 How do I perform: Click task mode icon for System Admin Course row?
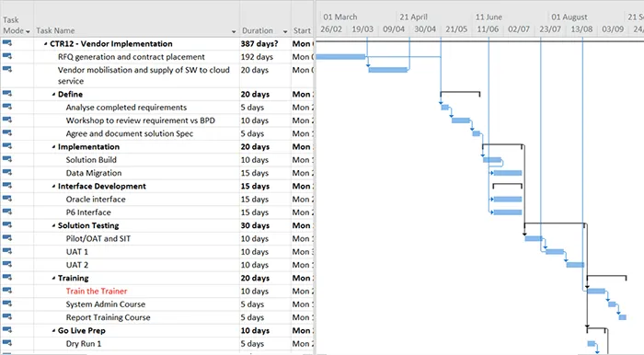click(7, 303)
